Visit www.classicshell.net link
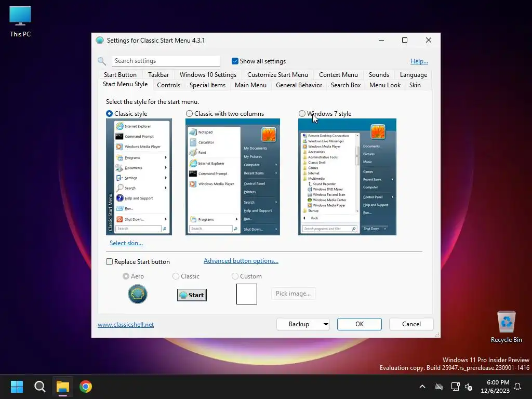Viewport: 532px width, 399px height. [126, 324]
